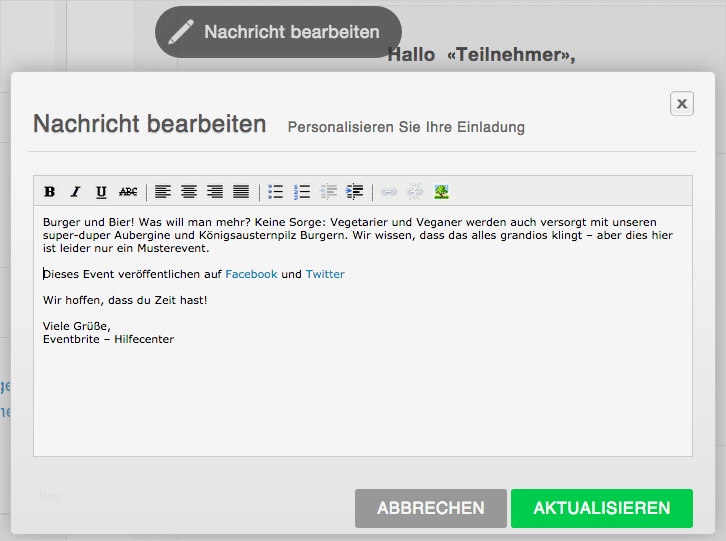The width and height of the screenshot is (726, 541).
Task: Click the signature 'Eventbrite – Hilfecenter'
Action: [x=108, y=339]
